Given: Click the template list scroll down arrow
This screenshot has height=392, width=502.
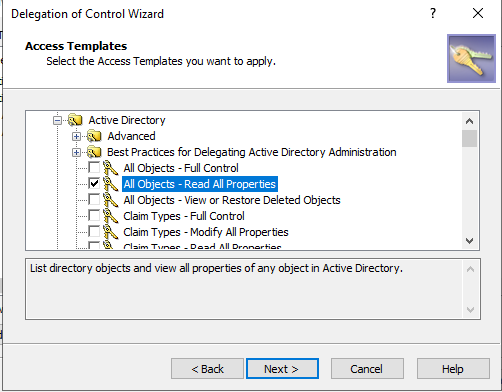Looking at the screenshot, I should tap(470, 241).
